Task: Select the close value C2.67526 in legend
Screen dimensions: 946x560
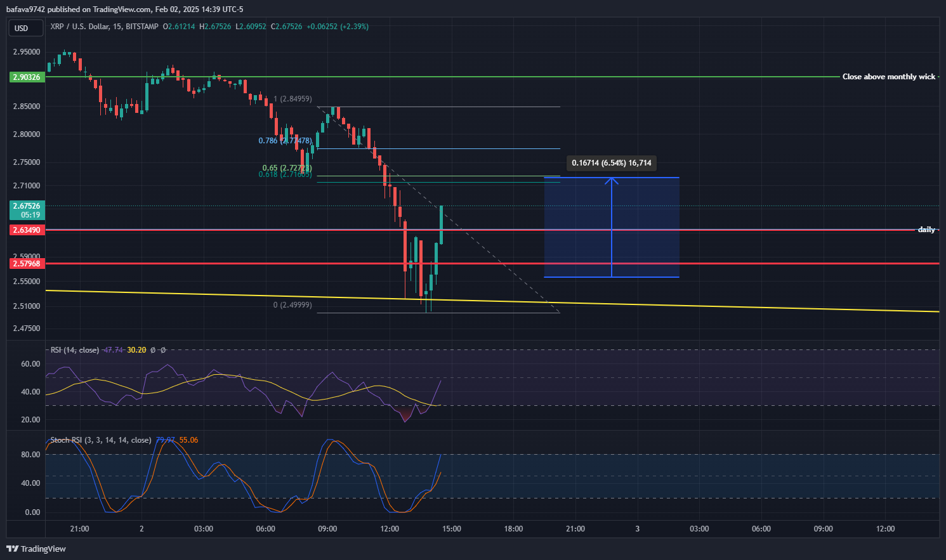Action: (286, 27)
